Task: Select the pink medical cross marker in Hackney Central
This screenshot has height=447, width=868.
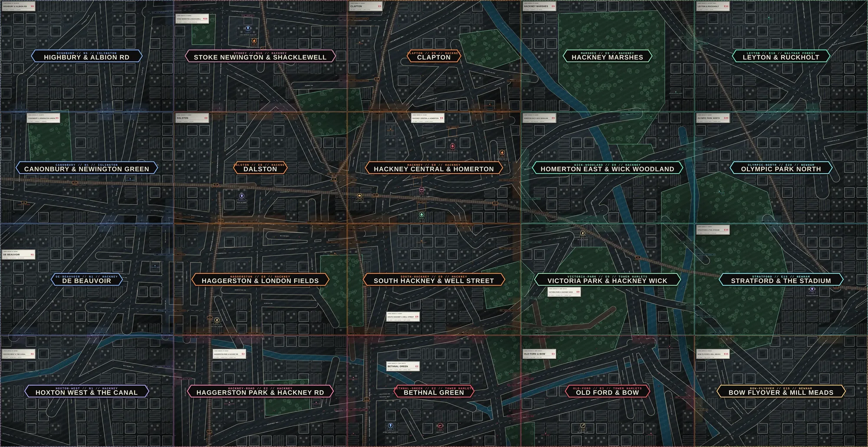Action: point(453,146)
